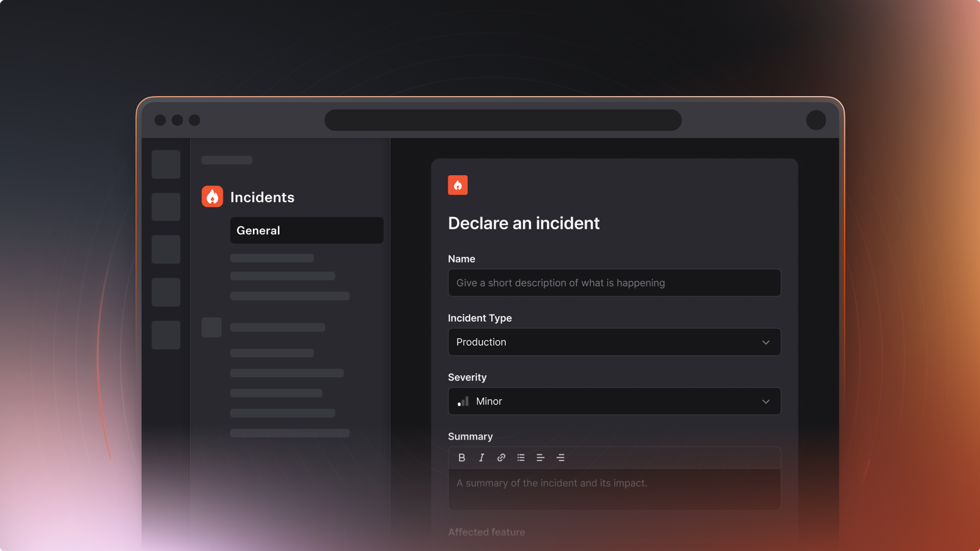Click the bulleted list icon
The image size is (980, 551).
point(521,457)
